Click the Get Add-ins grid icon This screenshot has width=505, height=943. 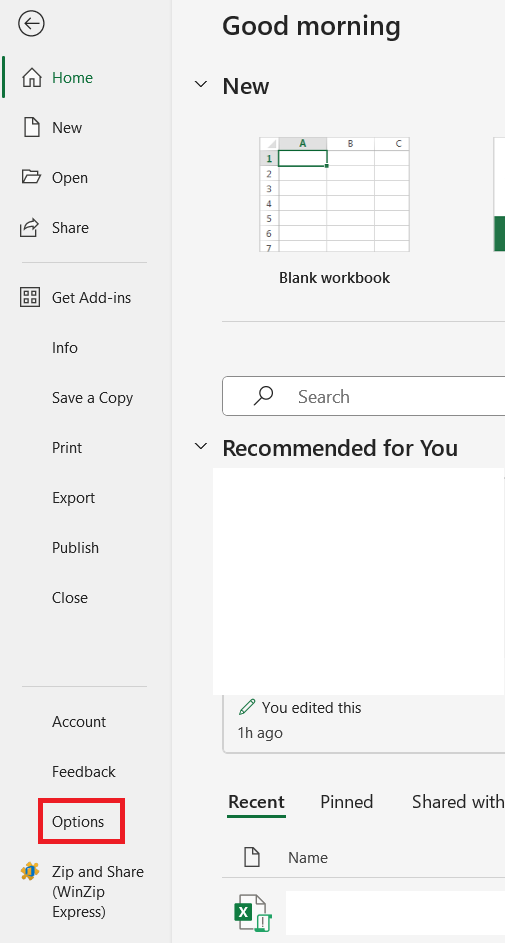tap(30, 297)
